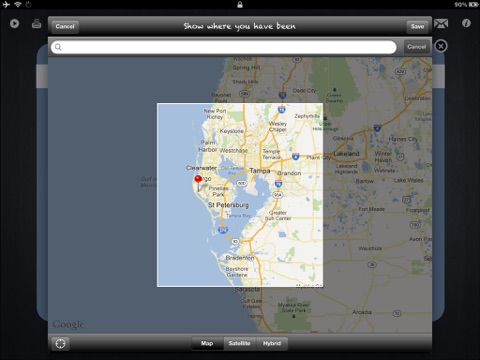The height and width of the screenshot is (360, 480).
Task: Save the selected map location
Action: point(417,26)
